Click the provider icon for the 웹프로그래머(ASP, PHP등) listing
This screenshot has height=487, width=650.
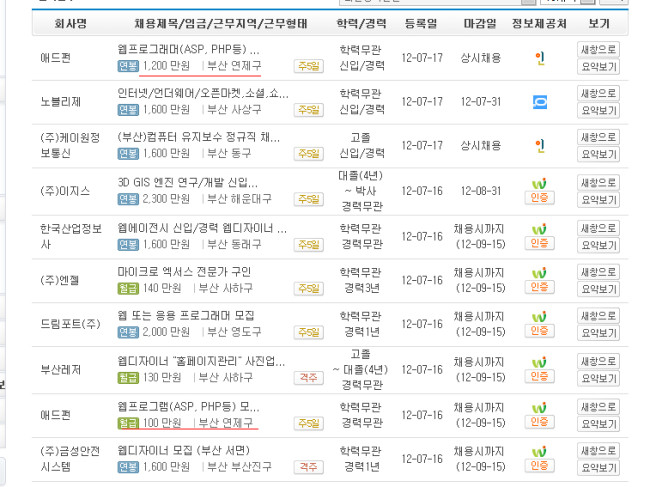coord(540,58)
